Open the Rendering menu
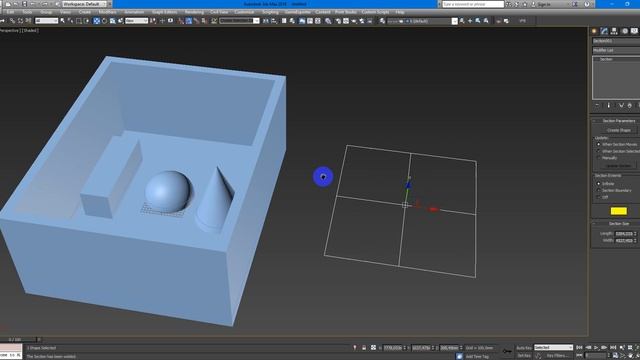640x360 pixels. (x=194, y=12)
